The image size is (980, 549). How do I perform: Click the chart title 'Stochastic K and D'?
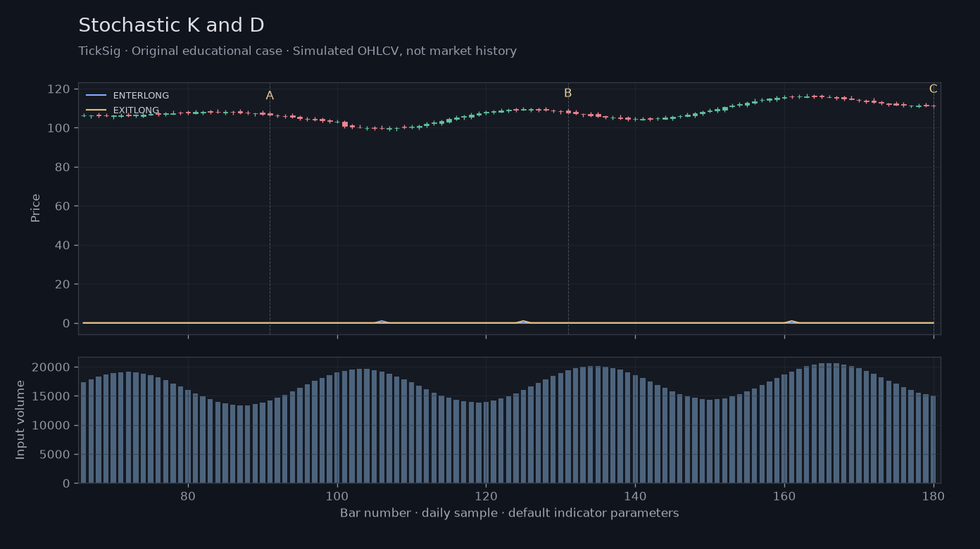pos(171,25)
